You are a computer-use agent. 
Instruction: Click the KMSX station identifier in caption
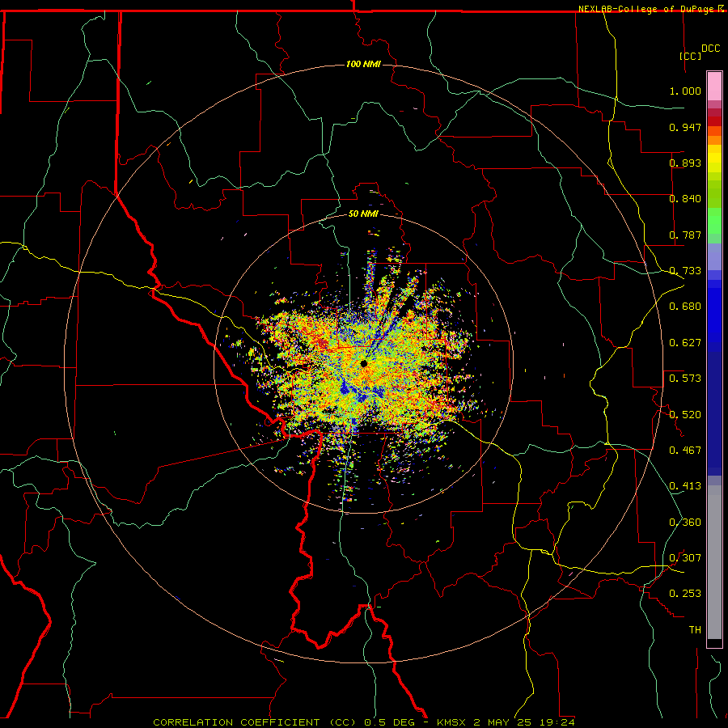(451, 722)
